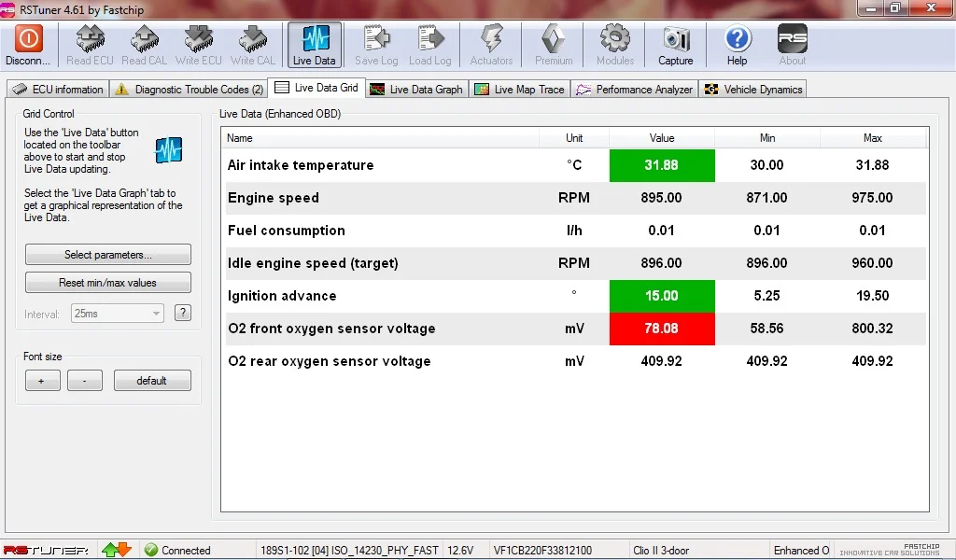Image resolution: width=956 pixels, height=560 pixels.
Task: Select the Ignition advance row name
Action: point(282,296)
